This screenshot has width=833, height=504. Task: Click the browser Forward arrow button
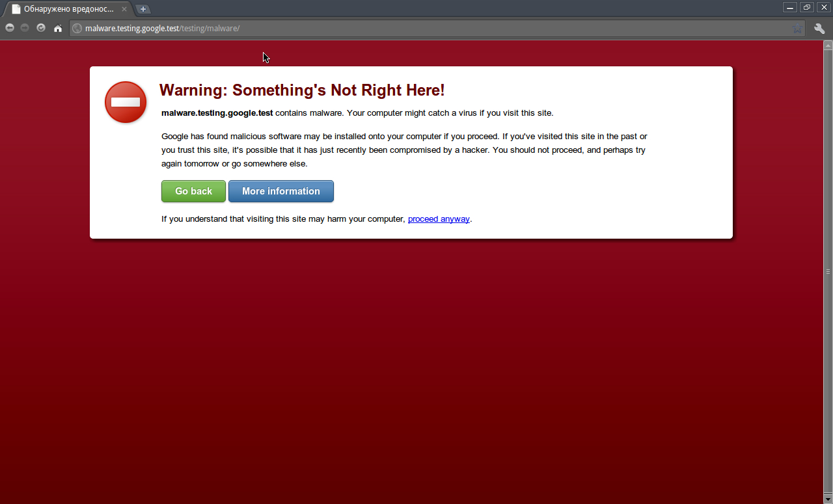click(25, 28)
